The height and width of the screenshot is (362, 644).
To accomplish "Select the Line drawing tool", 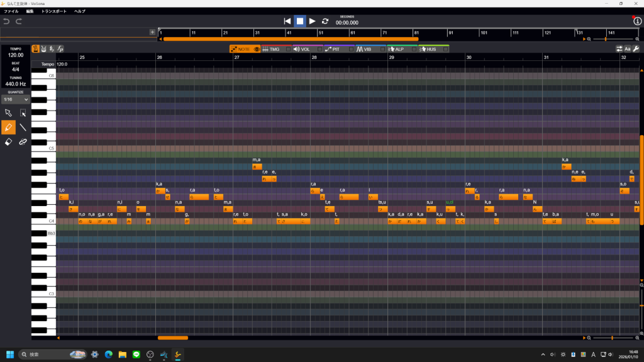I will [x=23, y=128].
